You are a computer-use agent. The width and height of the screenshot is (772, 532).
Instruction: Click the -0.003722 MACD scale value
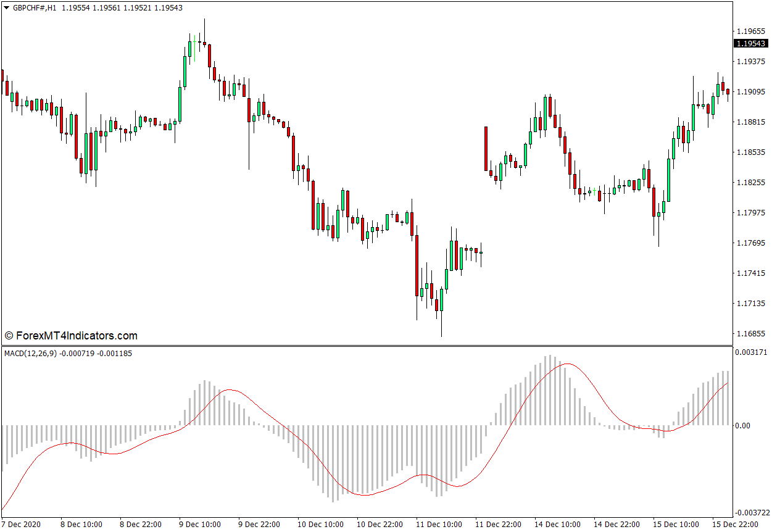(x=752, y=513)
